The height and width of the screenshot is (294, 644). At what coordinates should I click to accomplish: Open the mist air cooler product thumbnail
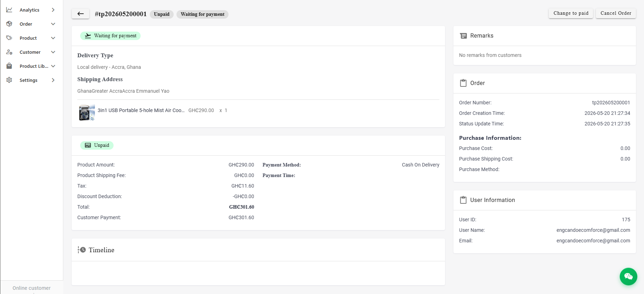87,113
